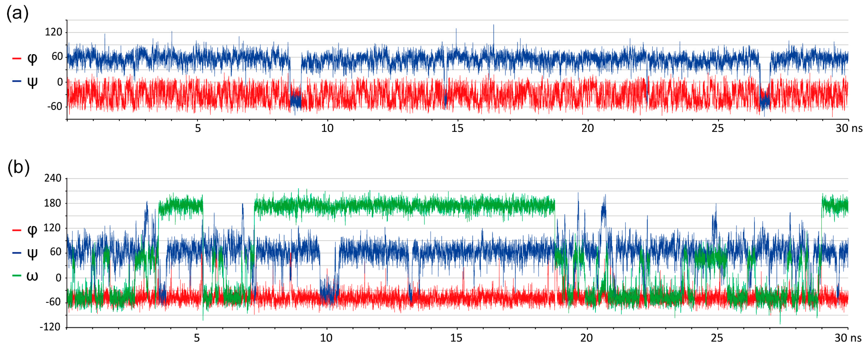Click the (a) panel label
This screenshot has width=868, height=350.
tap(17, 14)
